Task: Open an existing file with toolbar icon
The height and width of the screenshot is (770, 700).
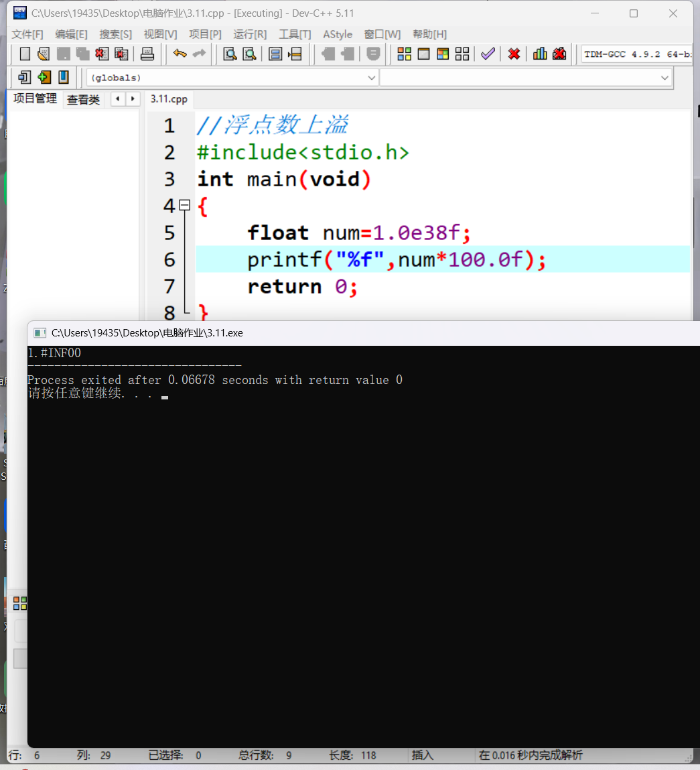Action: (x=44, y=54)
